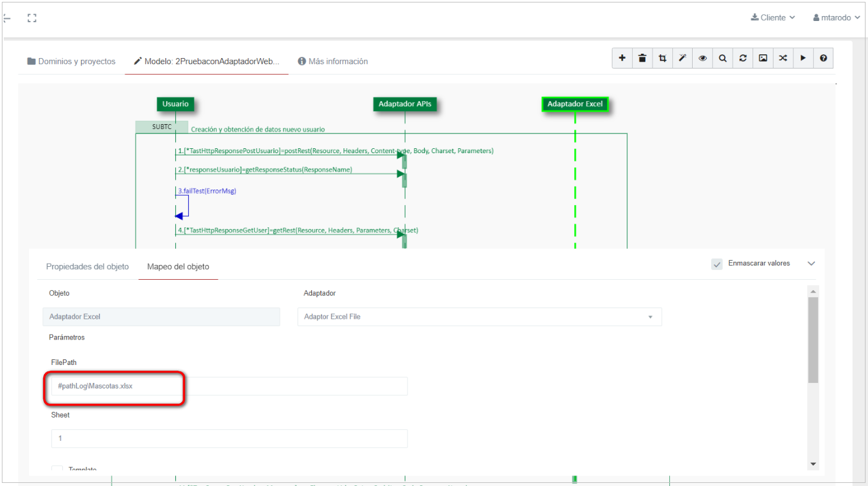
Task: Select the trash/delete icon in the model toolbar
Action: pyautogui.click(x=642, y=57)
